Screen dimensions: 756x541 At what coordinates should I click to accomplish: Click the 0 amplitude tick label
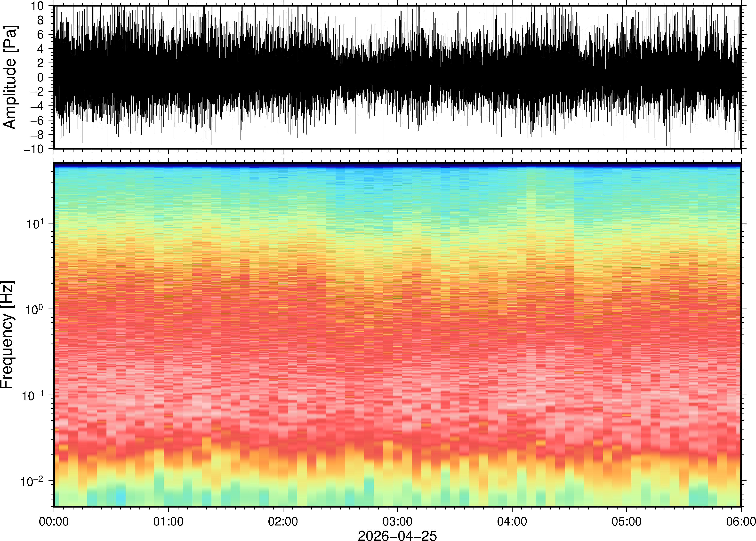click(x=40, y=78)
